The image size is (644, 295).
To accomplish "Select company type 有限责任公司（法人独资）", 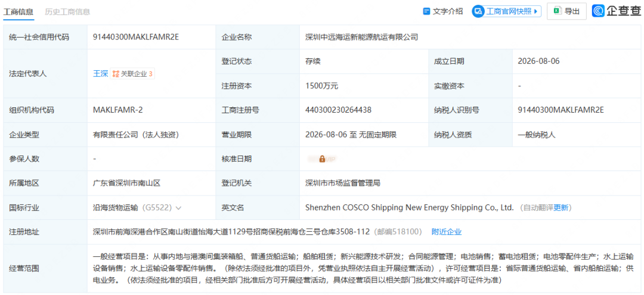I will [136, 135].
